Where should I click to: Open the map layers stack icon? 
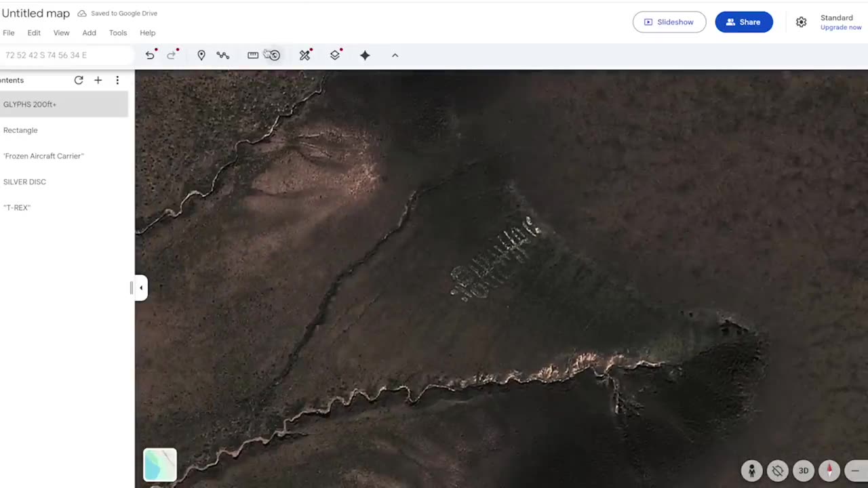pos(335,56)
